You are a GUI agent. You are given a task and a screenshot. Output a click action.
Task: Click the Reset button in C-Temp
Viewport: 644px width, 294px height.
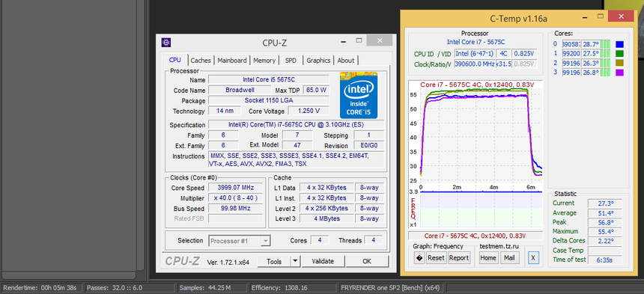click(436, 258)
